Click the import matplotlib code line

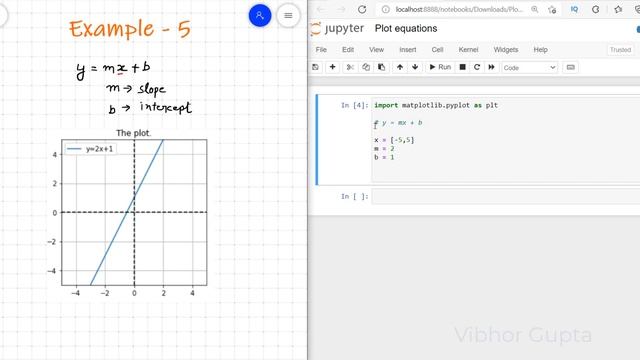point(436,105)
